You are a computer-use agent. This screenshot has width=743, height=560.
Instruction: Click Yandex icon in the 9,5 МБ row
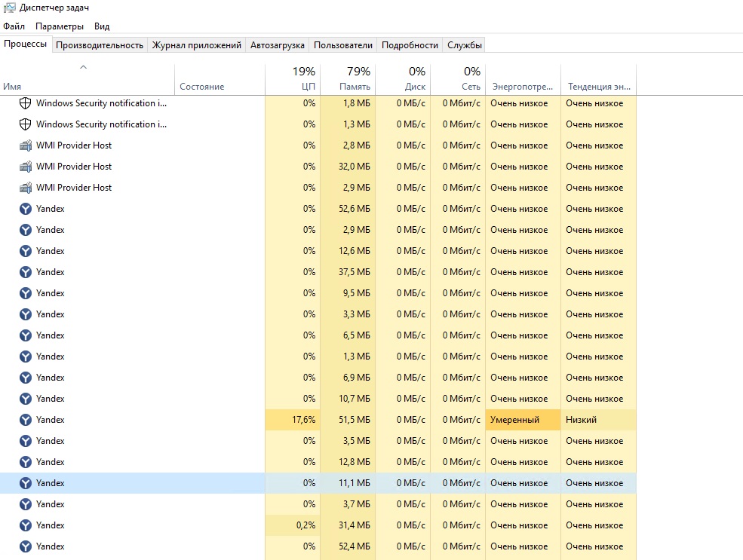coord(25,293)
